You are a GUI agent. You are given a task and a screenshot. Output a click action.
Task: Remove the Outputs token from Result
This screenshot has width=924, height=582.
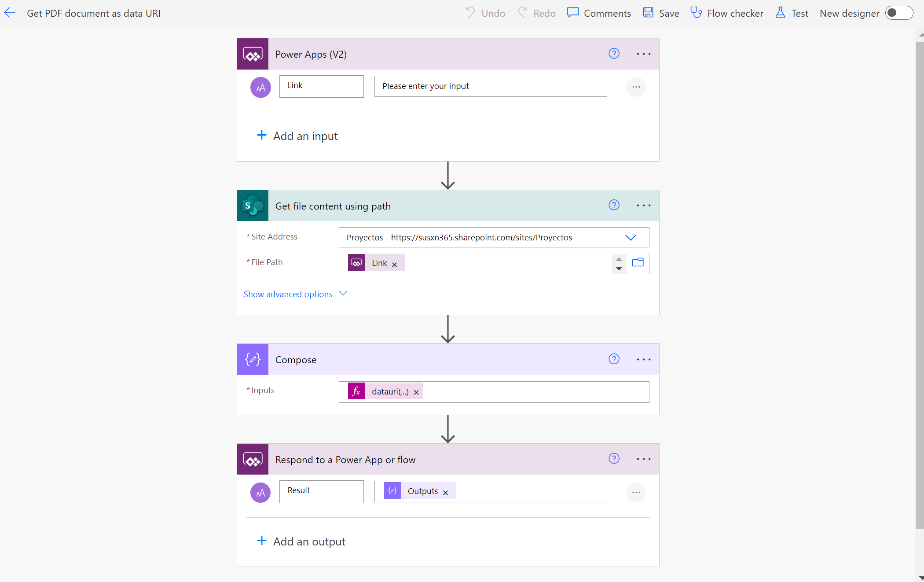[x=446, y=493]
